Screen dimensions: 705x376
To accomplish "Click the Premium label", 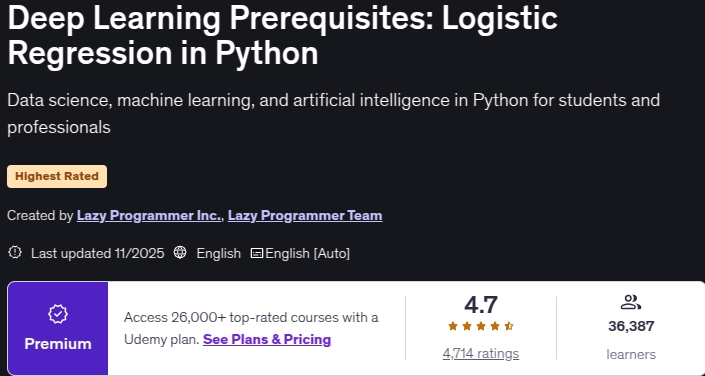I will coord(58,344).
